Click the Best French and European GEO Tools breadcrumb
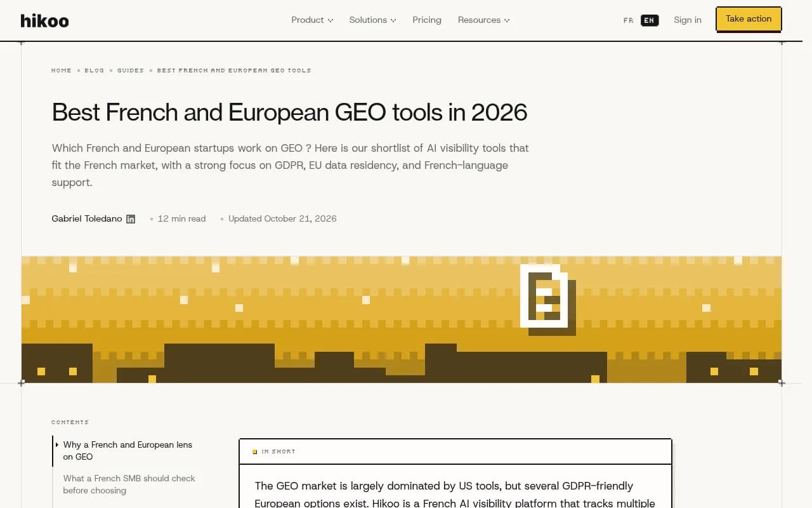 [x=234, y=70]
